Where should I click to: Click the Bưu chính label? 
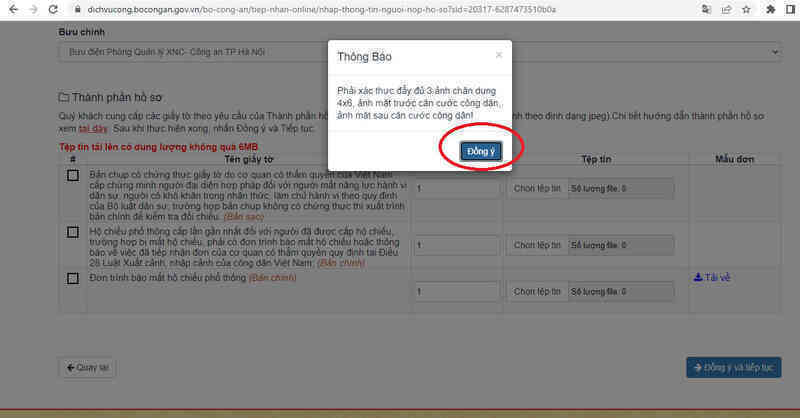(x=82, y=32)
